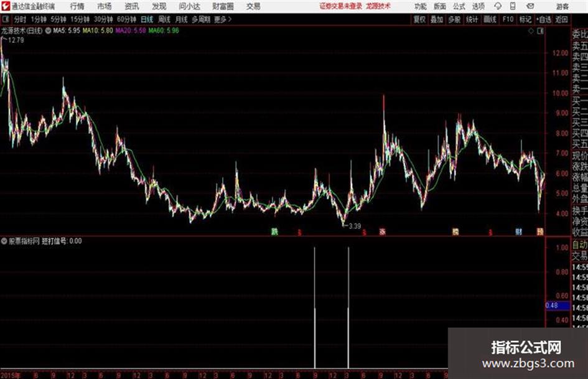The width and height of the screenshot is (588, 379).
Task: Open the 财富圈 menu
Action: [223, 6]
